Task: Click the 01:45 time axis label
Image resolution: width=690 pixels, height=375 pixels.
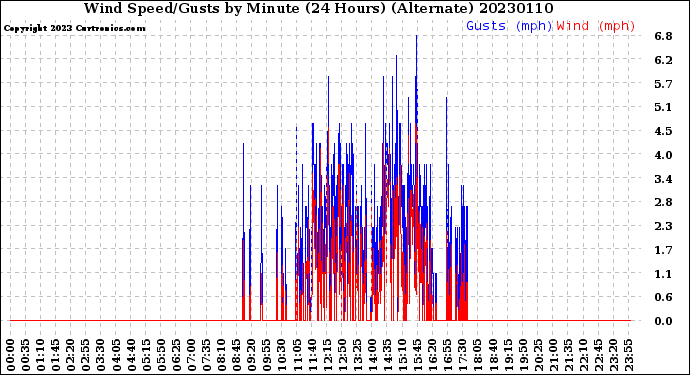Action: pyautogui.click(x=56, y=355)
